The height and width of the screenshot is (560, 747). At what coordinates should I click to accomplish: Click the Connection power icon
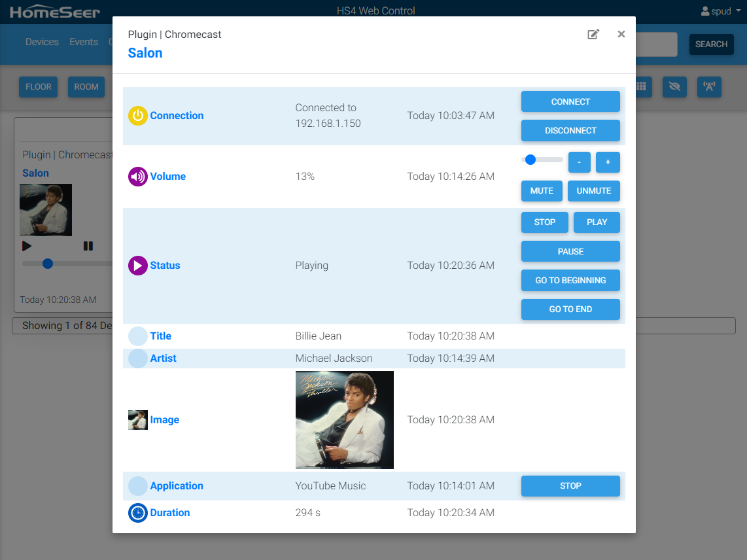point(137,115)
